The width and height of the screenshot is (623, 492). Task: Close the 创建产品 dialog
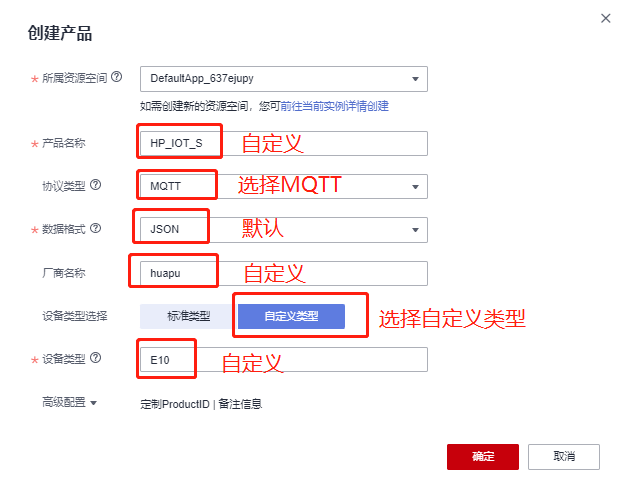tap(604, 18)
